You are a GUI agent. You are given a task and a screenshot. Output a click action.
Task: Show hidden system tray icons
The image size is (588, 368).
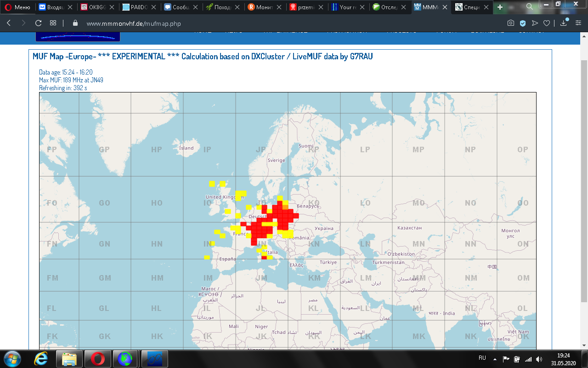[x=495, y=359]
